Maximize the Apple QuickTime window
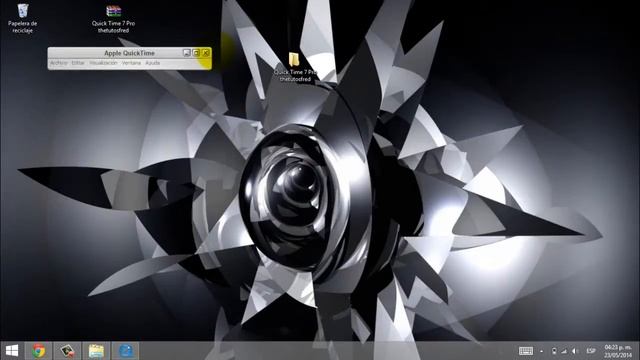The width and height of the screenshot is (640, 360). click(196, 53)
